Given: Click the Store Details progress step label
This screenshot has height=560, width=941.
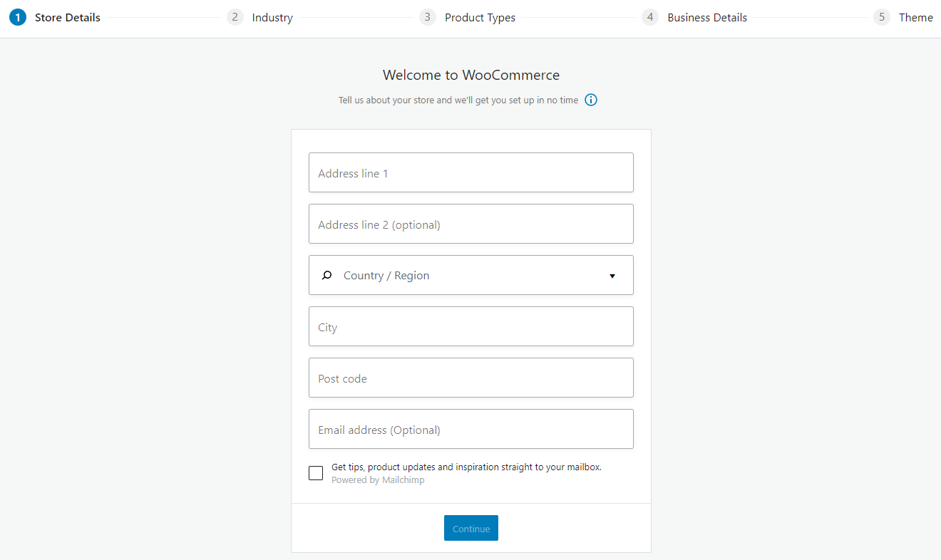Looking at the screenshot, I should tap(67, 17).
